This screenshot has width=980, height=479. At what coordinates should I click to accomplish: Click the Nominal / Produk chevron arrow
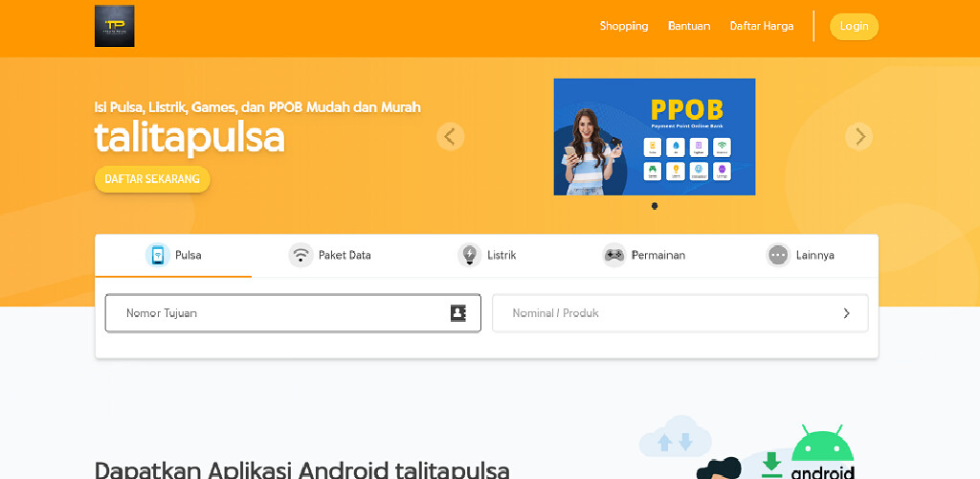click(846, 313)
